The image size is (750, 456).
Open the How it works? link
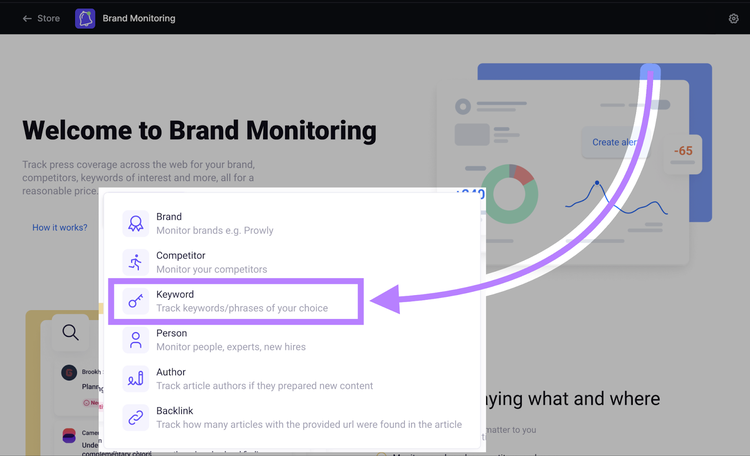click(60, 227)
